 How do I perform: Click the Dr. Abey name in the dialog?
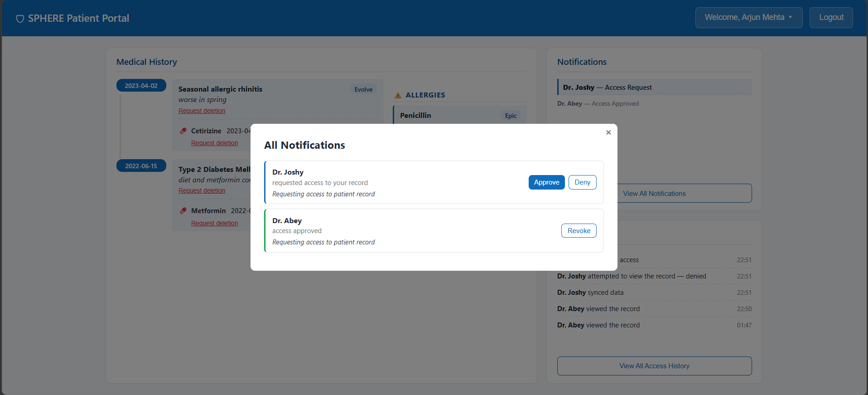coord(287,221)
